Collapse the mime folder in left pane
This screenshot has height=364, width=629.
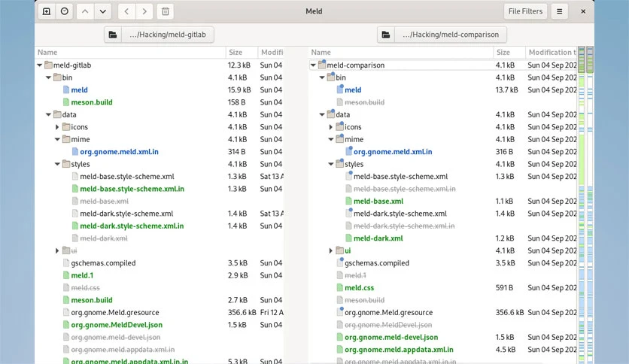(x=57, y=139)
